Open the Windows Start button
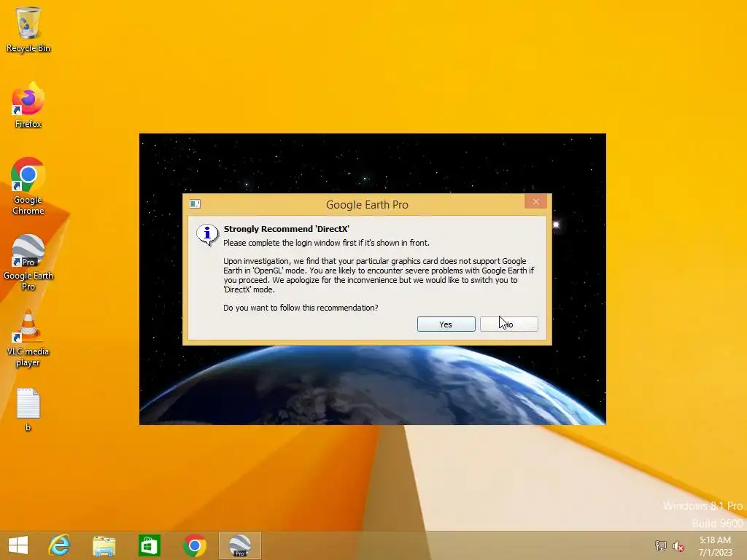The image size is (747, 560). point(18,545)
